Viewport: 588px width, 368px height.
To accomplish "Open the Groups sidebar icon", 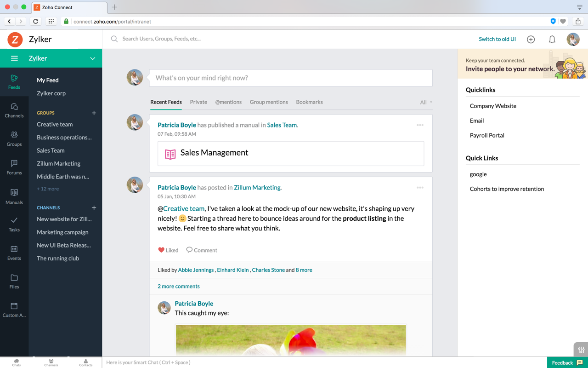I will [14, 139].
